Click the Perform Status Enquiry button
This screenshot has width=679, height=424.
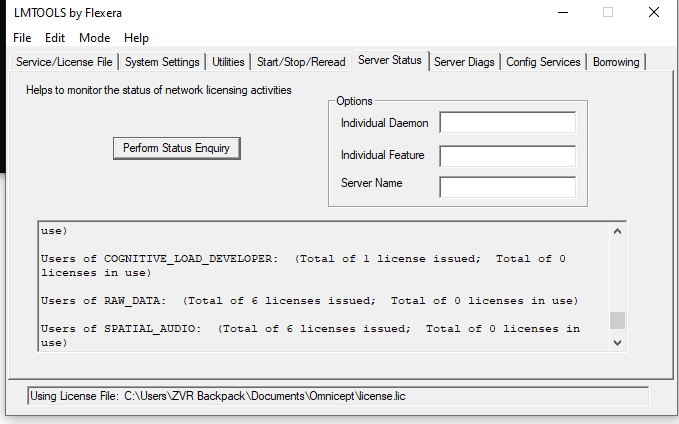click(177, 148)
